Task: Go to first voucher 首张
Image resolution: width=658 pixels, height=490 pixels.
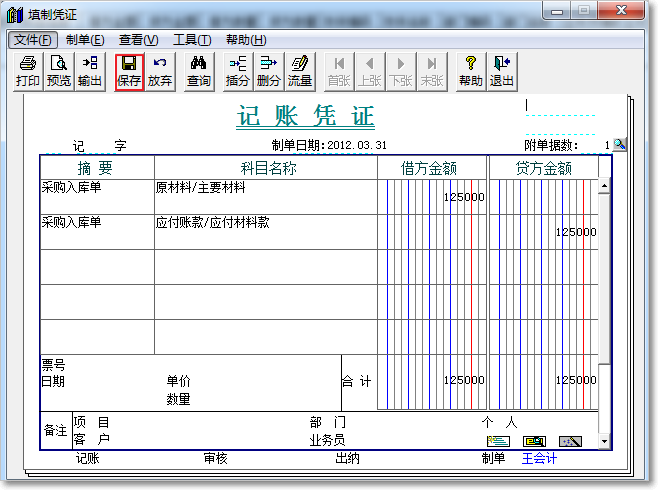Action: 339,71
